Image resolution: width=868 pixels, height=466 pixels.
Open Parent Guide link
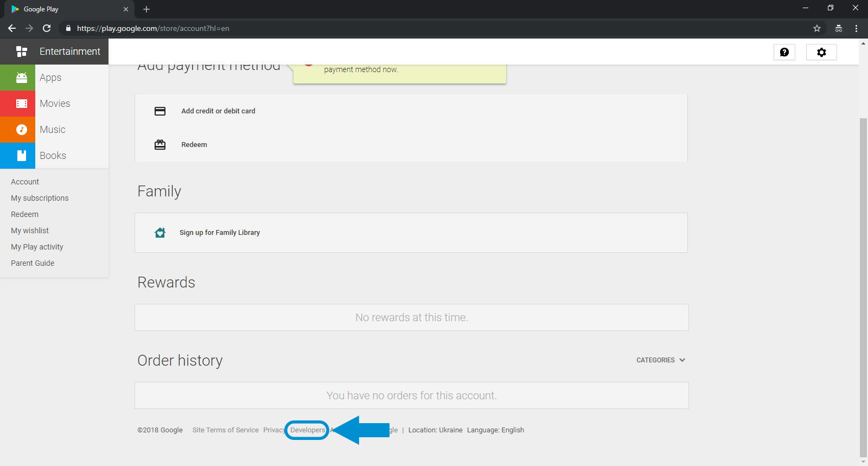pos(33,263)
